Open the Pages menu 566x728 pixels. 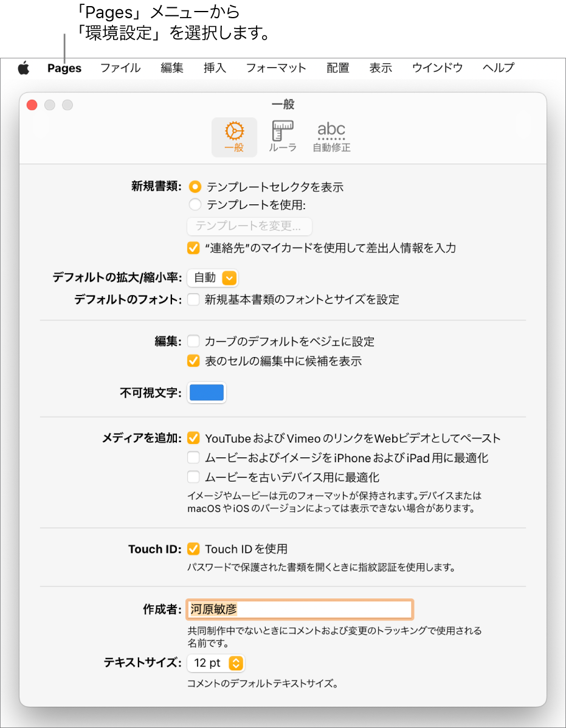(x=64, y=68)
